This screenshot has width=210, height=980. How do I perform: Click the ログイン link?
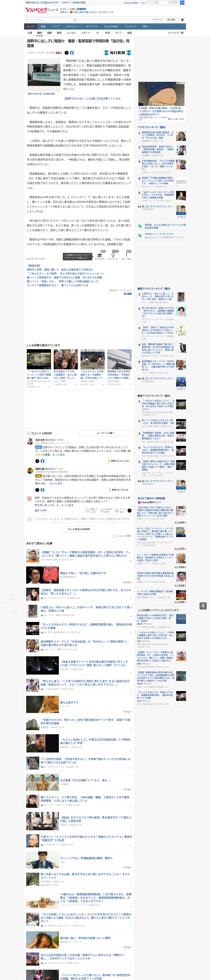point(64,12)
